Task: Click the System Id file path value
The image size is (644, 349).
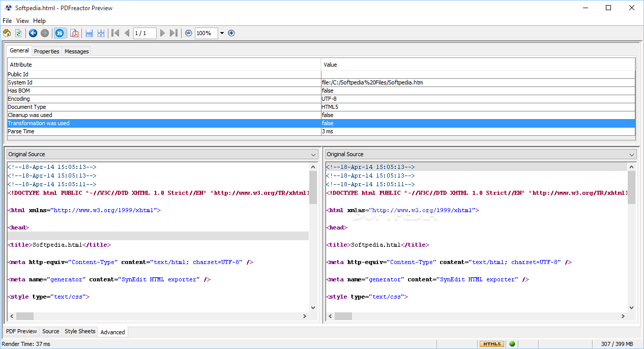Action: tap(372, 82)
